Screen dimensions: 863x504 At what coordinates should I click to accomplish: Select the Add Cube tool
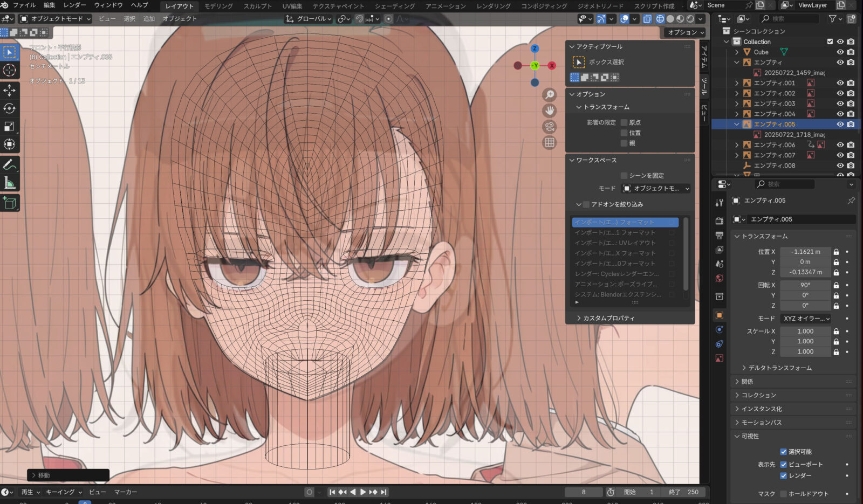pyautogui.click(x=10, y=203)
